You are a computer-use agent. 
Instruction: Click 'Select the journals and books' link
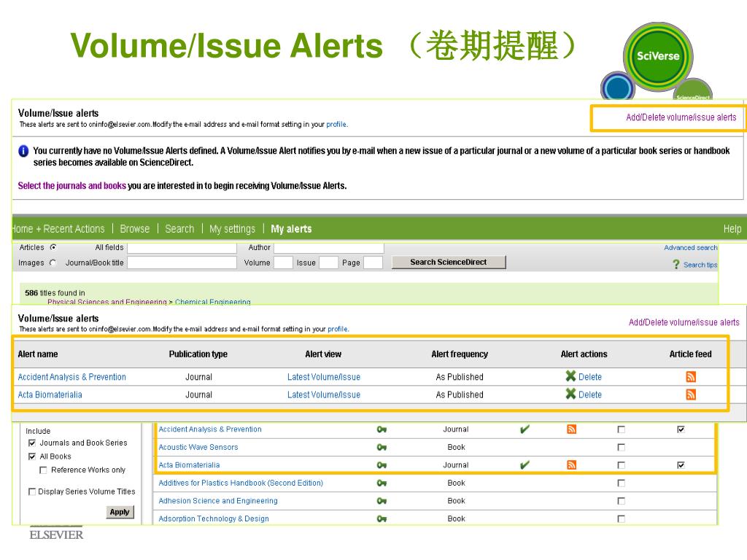pos(72,186)
